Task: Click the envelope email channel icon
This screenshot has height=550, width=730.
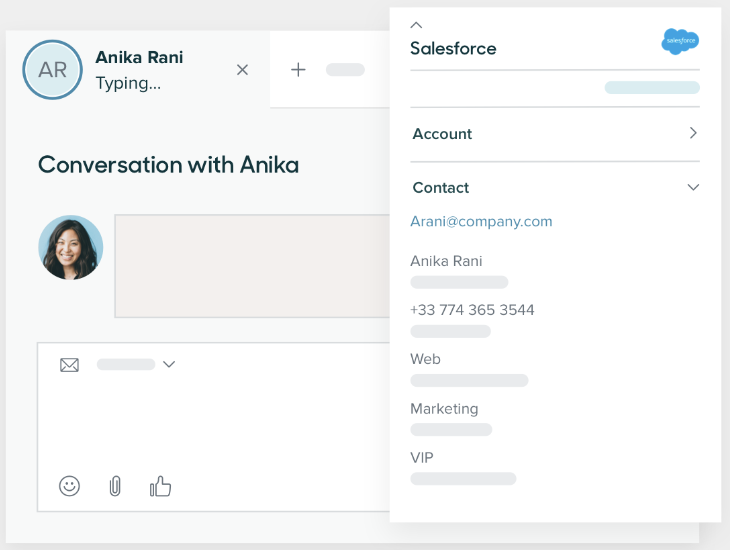Action: coord(69,365)
